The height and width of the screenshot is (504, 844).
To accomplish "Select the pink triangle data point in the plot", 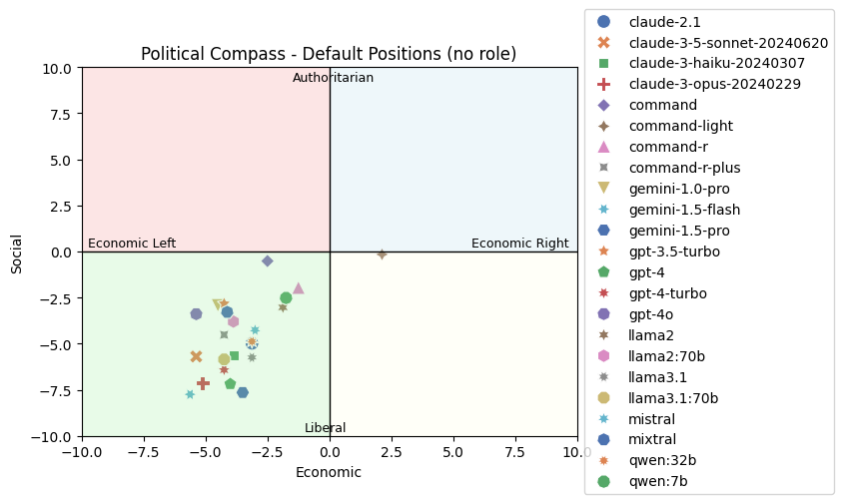I will tap(298, 288).
